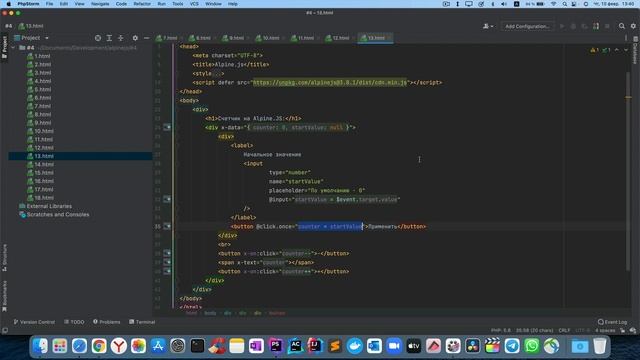The height and width of the screenshot is (360, 640).
Task: Open the CRLF line separator selector
Action: click(564, 330)
